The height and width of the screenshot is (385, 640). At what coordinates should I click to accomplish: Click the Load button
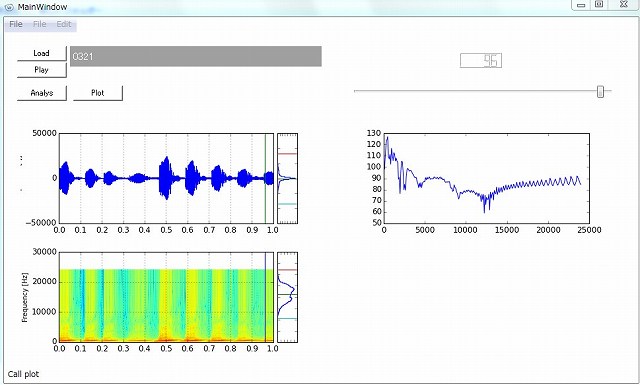tap(42, 53)
